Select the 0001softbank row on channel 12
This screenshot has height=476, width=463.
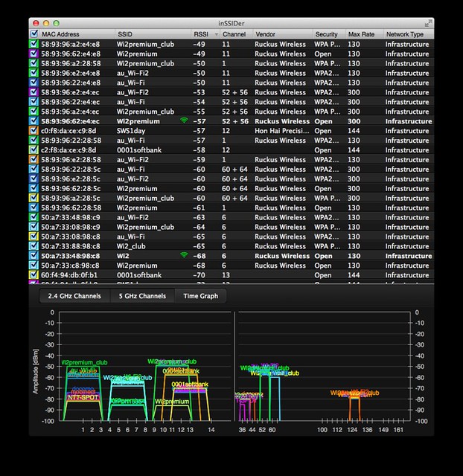click(x=231, y=150)
